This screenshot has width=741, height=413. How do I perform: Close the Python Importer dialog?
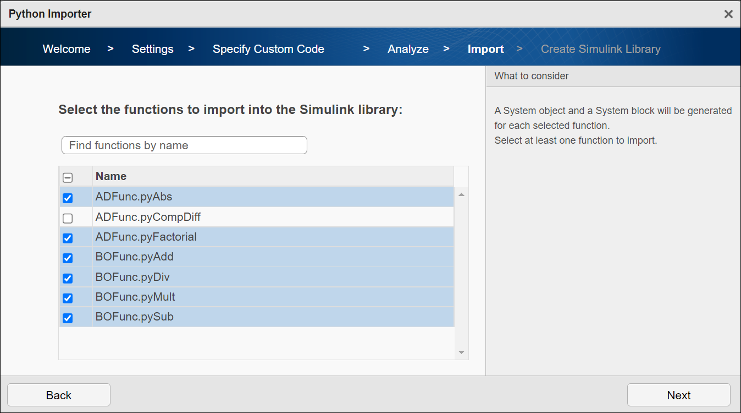[x=727, y=14]
